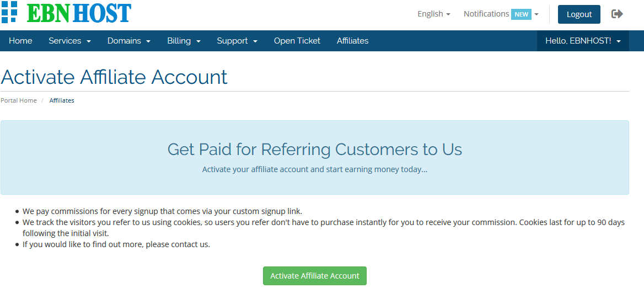The height and width of the screenshot is (299, 644).
Task: Click the Activate Affiliate Account page title
Action: tap(114, 77)
